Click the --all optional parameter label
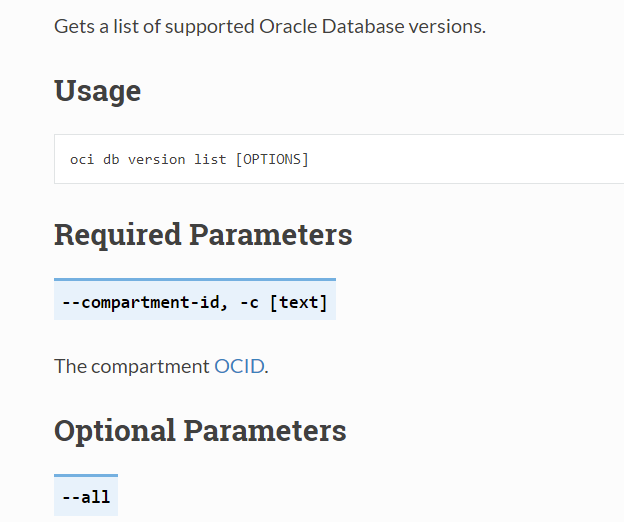Screen dimensions: 624x522 [86, 496]
